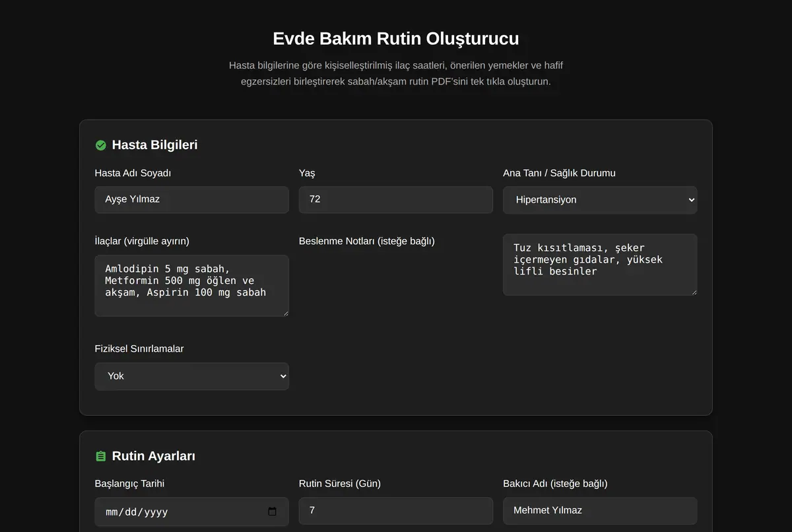Click the Evde Bakım Rutin Oluşturucu title
This screenshot has height=532, width=792.
pos(396,38)
